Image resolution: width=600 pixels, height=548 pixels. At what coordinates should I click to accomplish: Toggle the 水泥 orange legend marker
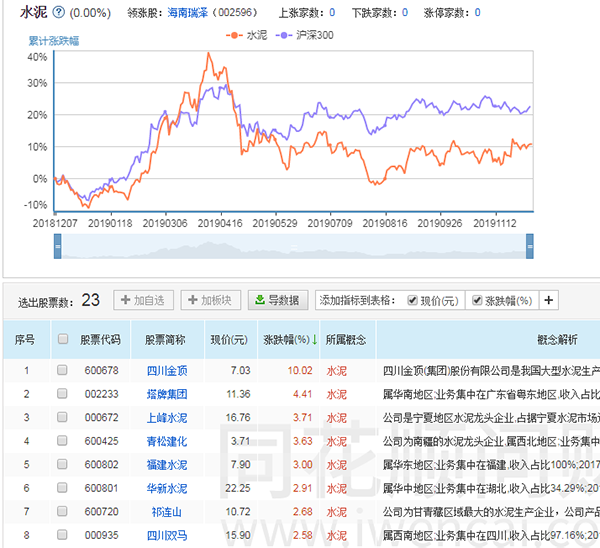point(231,35)
